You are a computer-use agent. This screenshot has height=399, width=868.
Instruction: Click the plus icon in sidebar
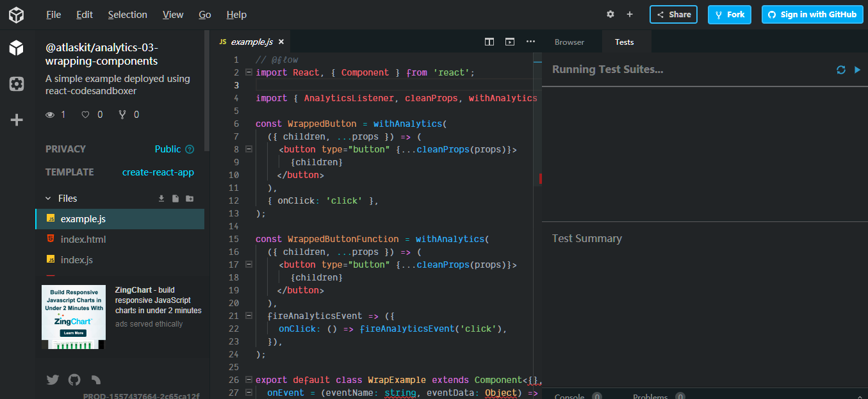[17, 120]
